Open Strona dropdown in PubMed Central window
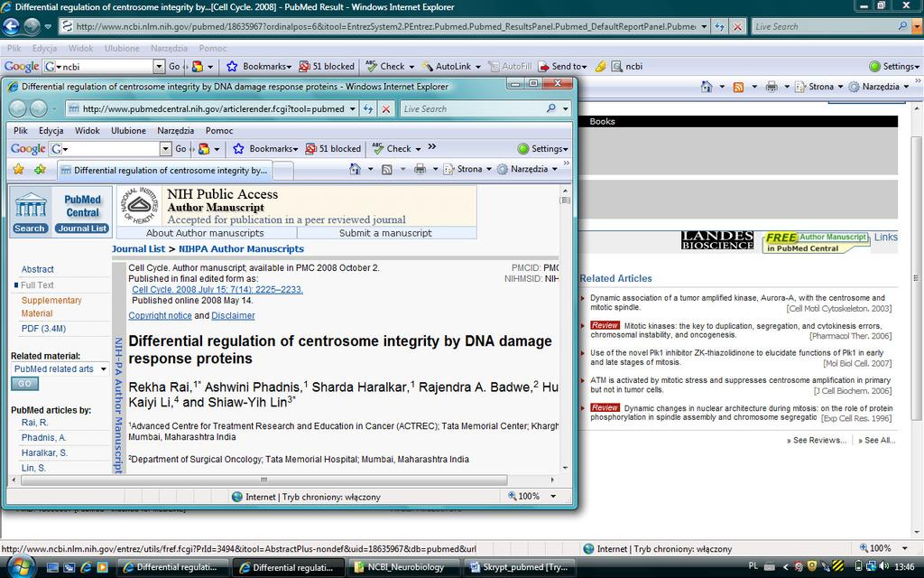 tap(488, 169)
